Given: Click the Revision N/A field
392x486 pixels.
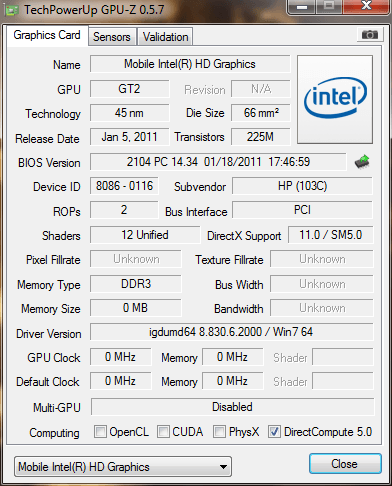Looking at the screenshot, I should click(x=261, y=89).
